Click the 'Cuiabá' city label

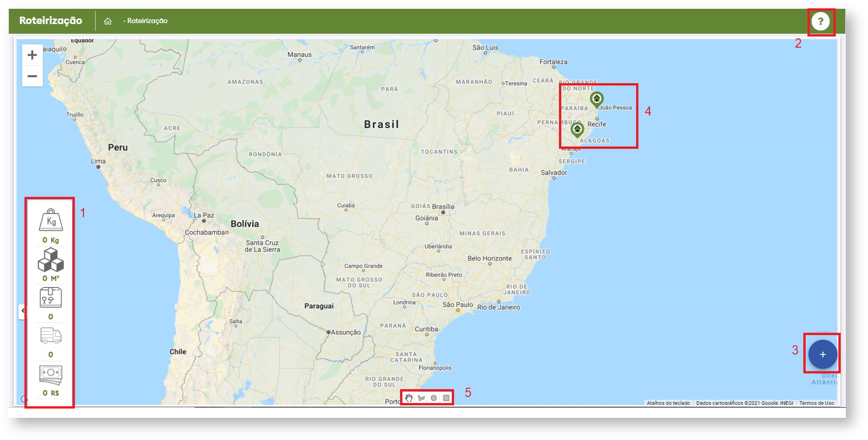point(346,206)
